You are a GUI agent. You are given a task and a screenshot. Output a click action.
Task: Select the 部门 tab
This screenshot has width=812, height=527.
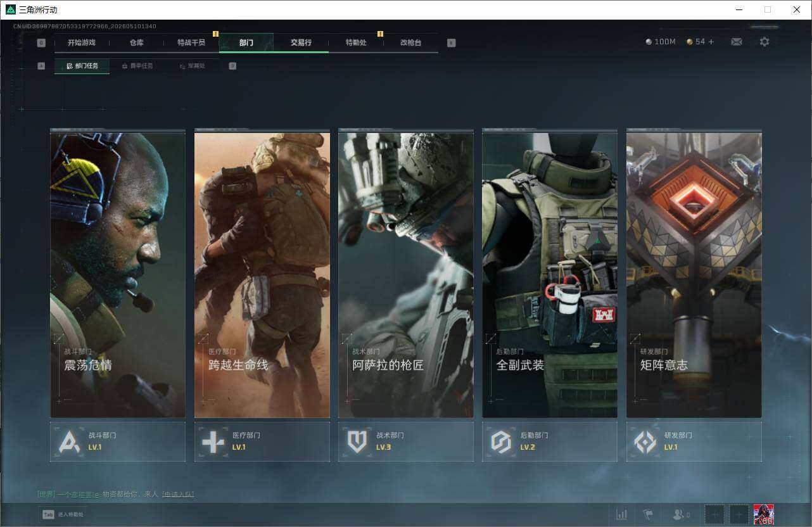[x=246, y=42]
